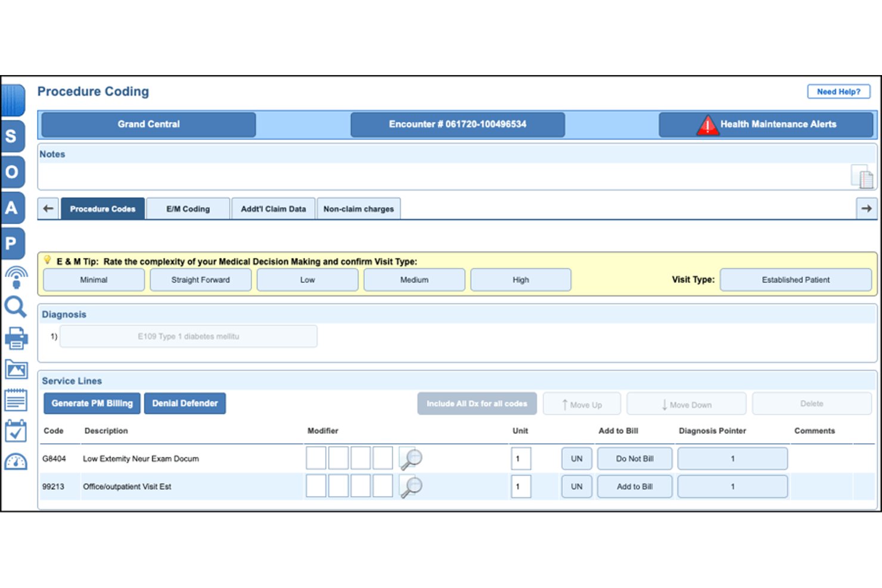The width and height of the screenshot is (882, 588).
Task: Click Office/outpatient Visit Est description
Action: point(127,487)
